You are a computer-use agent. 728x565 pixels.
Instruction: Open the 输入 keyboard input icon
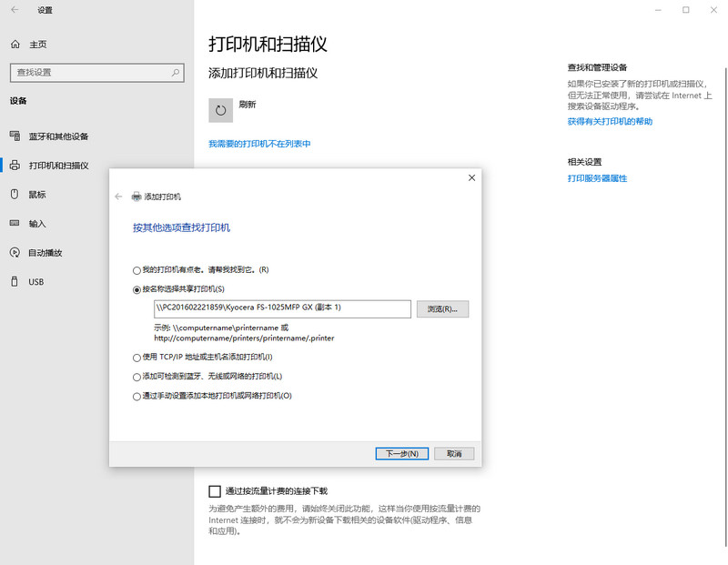[x=15, y=224]
